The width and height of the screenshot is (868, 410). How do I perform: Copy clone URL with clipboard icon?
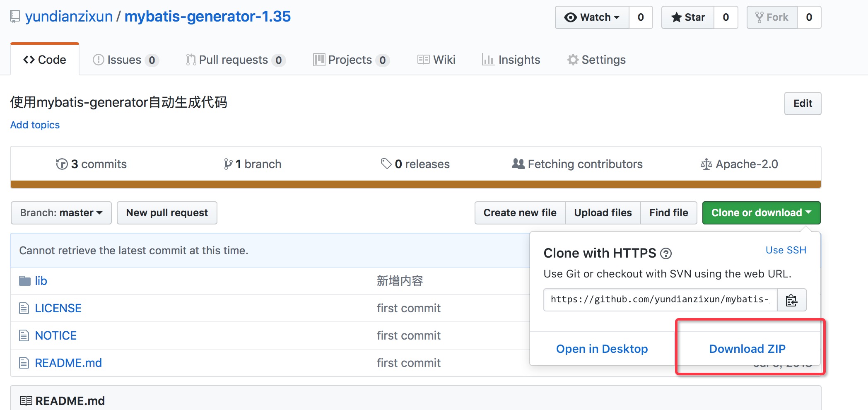point(791,300)
